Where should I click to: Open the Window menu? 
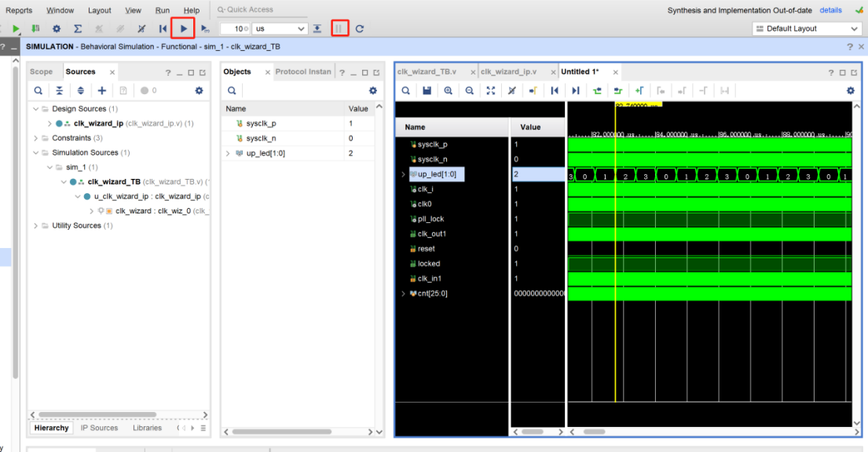pos(60,10)
